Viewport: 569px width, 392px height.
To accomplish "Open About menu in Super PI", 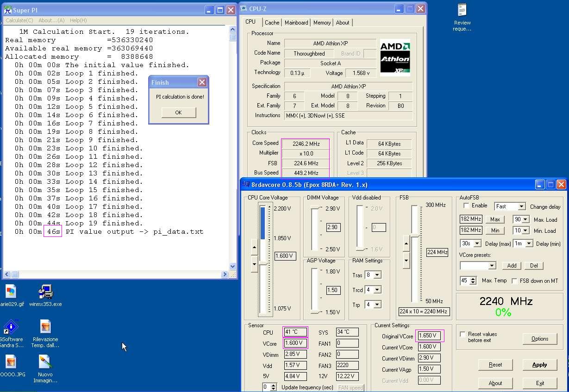I will 51,20.
